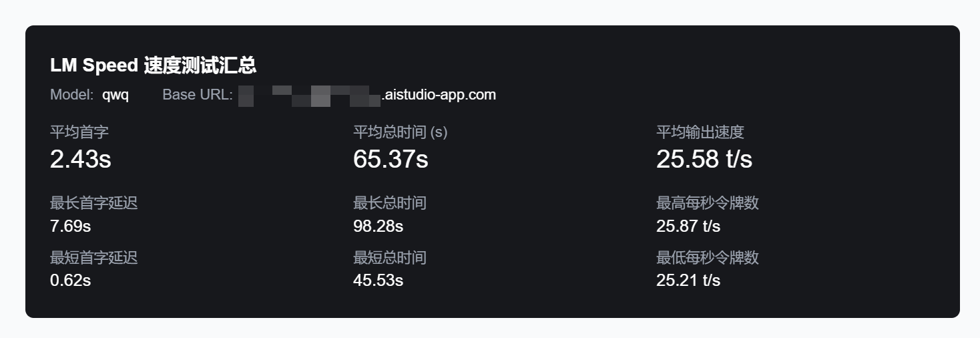
Task: Click the 最长首字延迟 label
Action: [94, 203]
